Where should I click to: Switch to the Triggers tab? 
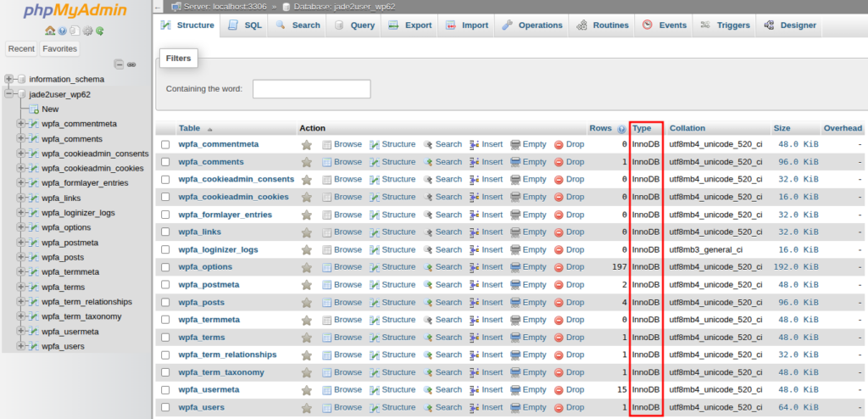click(725, 25)
